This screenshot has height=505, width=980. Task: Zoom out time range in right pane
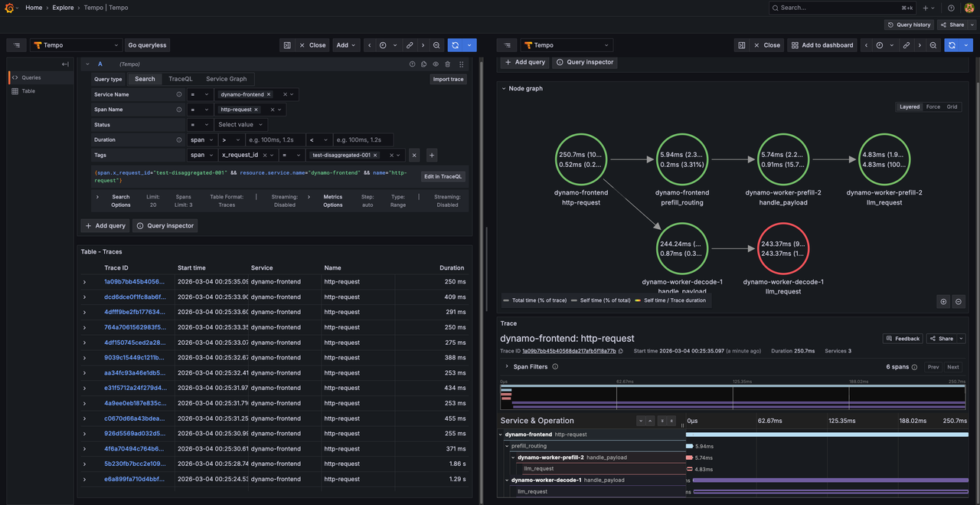[x=933, y=45]
